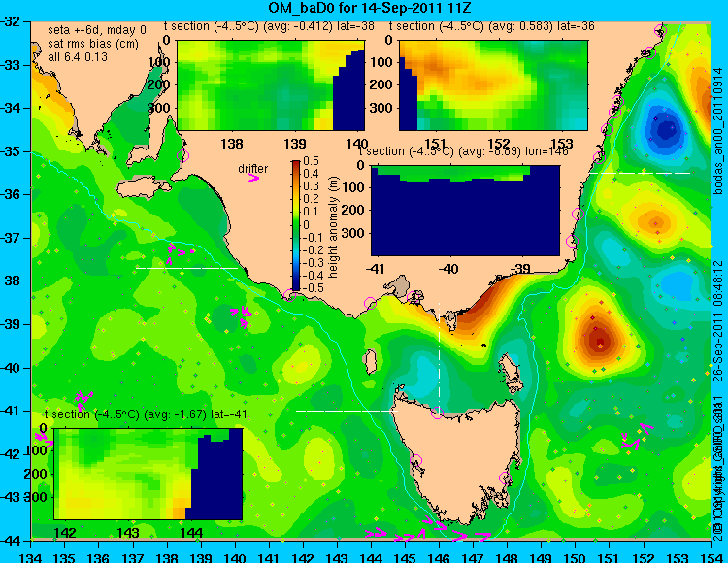The image size is (728, 563).
Task: Click the height anomaly color bar
Action: pos(296,225)
